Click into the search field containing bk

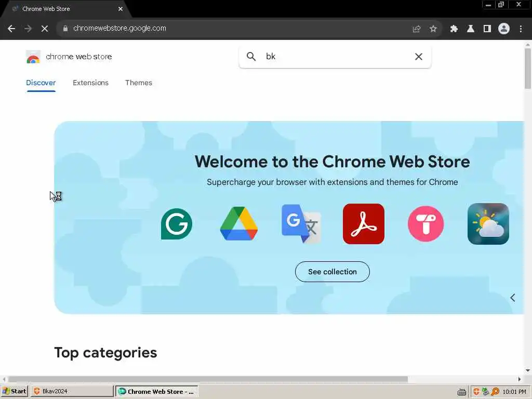(x=335, y=56)
